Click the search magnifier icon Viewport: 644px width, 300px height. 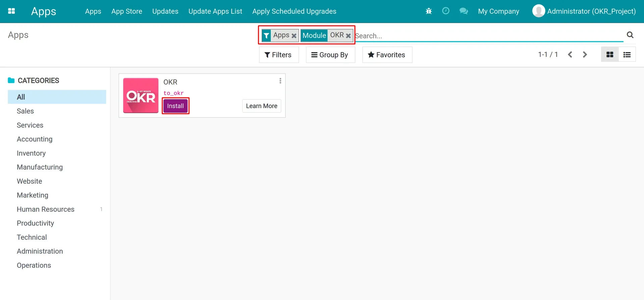coord(630,35)
